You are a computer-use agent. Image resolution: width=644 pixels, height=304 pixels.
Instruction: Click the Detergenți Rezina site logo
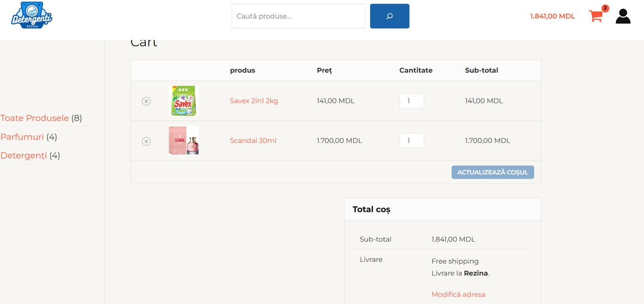(32, 16)
